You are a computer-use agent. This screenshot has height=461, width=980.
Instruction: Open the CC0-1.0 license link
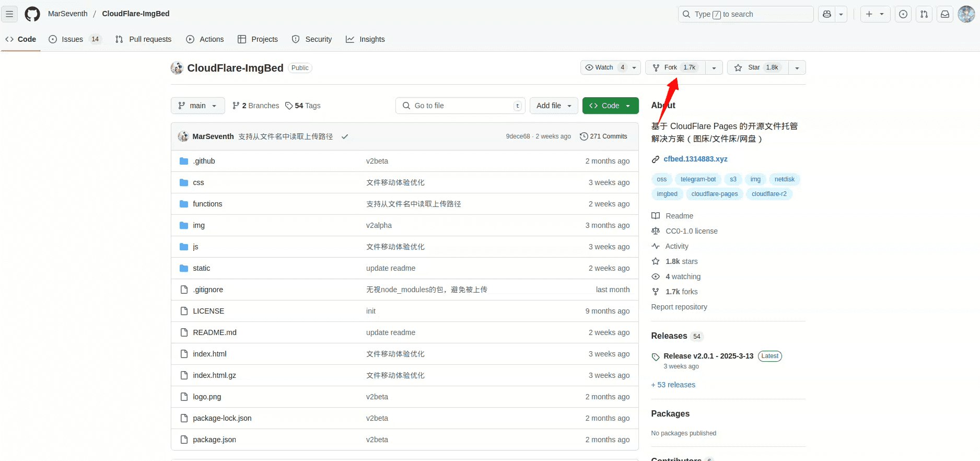point(685,231)
